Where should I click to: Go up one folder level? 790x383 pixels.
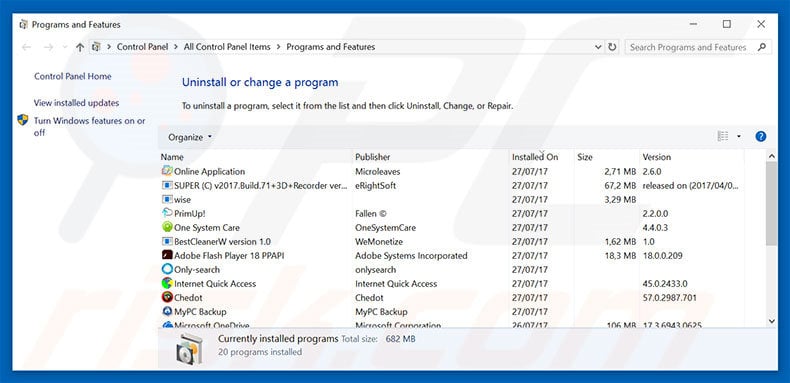80,47
